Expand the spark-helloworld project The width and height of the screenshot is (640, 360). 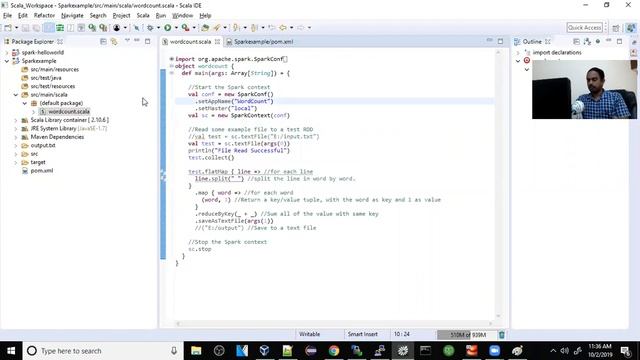pos(7,53)
